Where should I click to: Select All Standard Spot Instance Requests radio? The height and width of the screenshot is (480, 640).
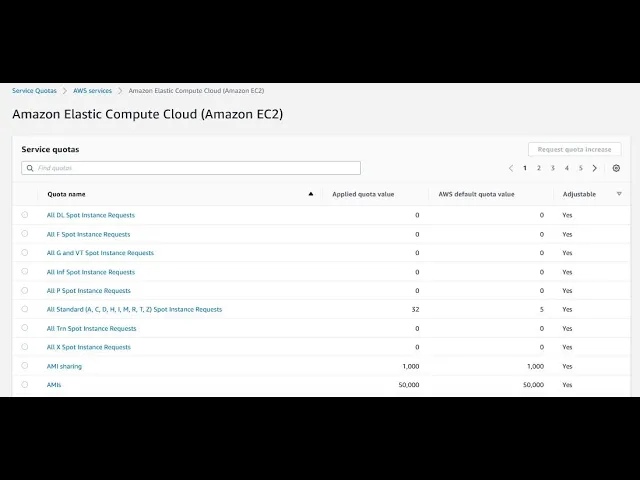pos(25,309)
